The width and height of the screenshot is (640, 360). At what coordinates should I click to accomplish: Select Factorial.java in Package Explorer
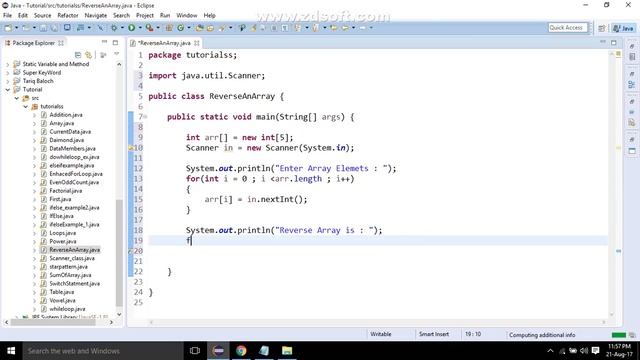tap(65, 191)
